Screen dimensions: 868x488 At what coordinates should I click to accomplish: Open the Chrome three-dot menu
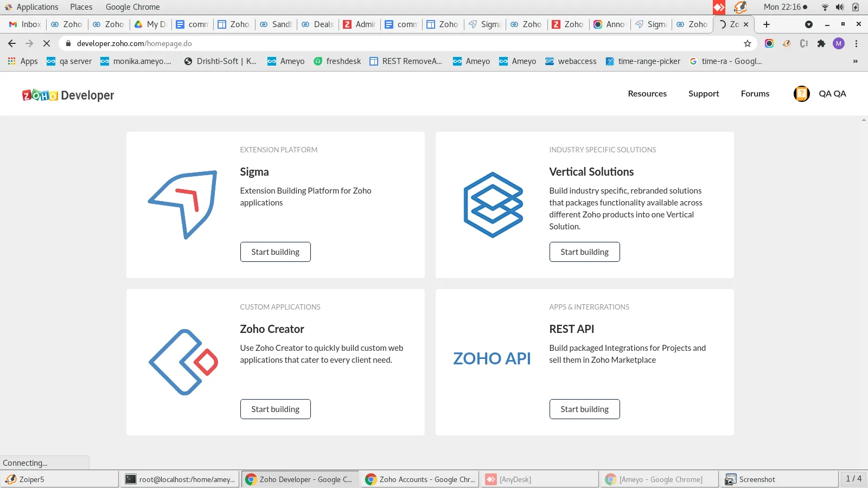coord(856,43)
